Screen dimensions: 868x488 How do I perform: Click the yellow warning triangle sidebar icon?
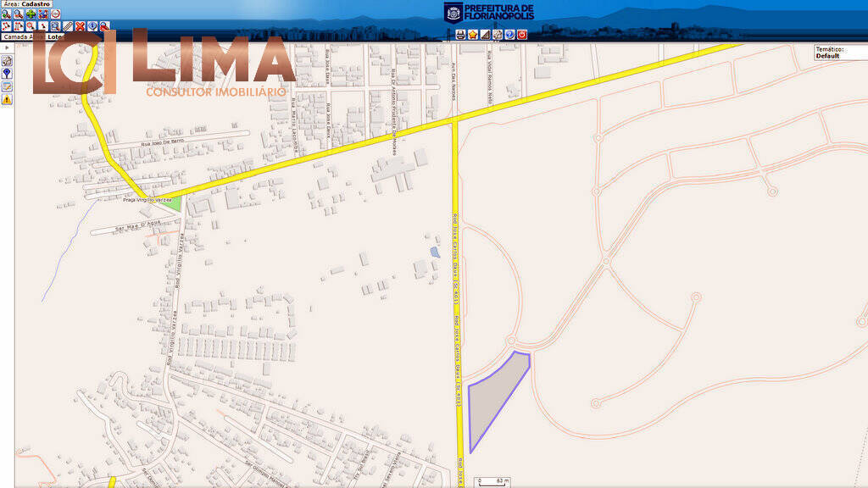pyautogui.click(x=7, y=99)
